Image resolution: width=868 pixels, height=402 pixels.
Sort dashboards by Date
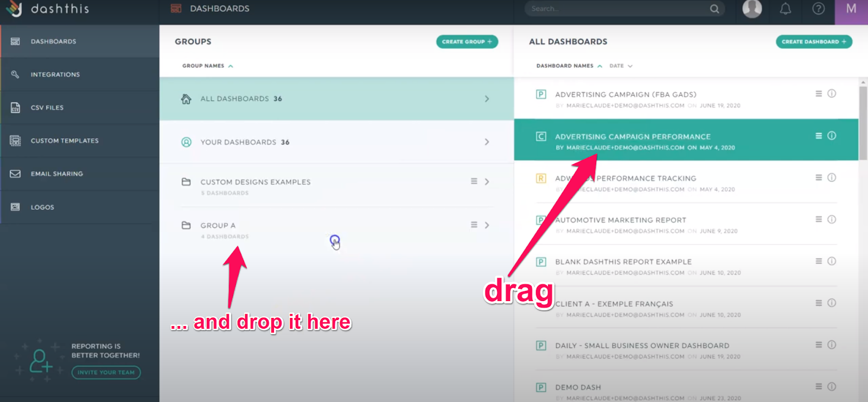(x=621, y=66)
